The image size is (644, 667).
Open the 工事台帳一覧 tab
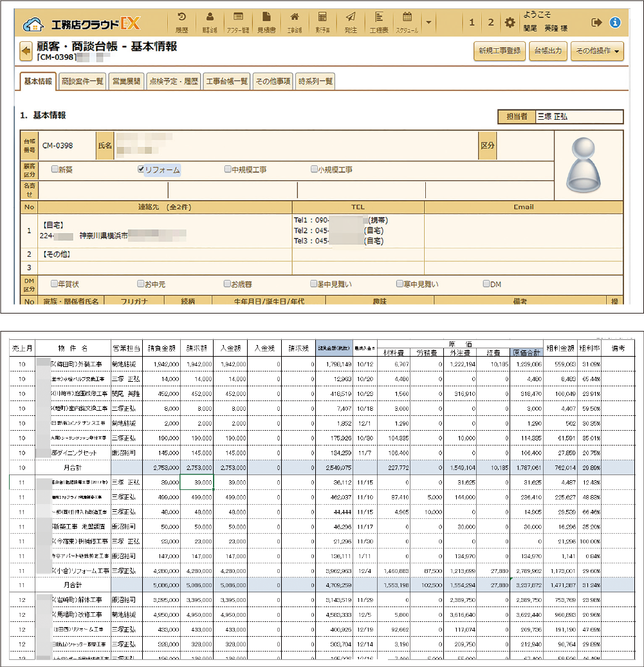(x=226, y=81)
